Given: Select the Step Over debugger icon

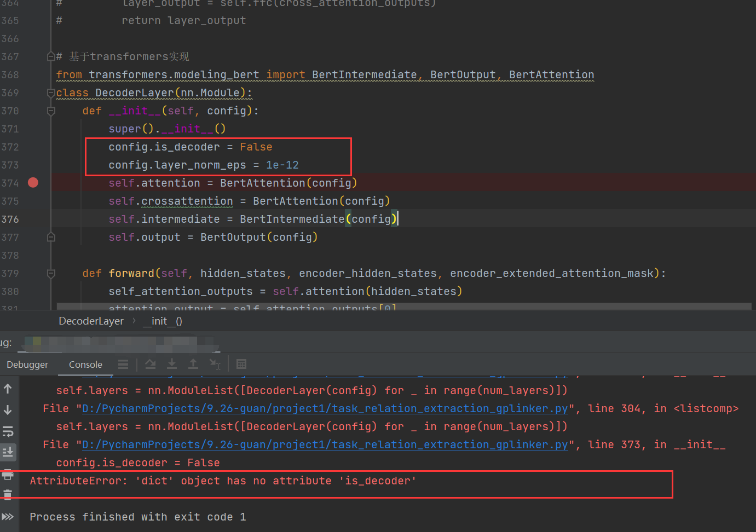Looking at the screenshot, I should [x=150, y=363].
